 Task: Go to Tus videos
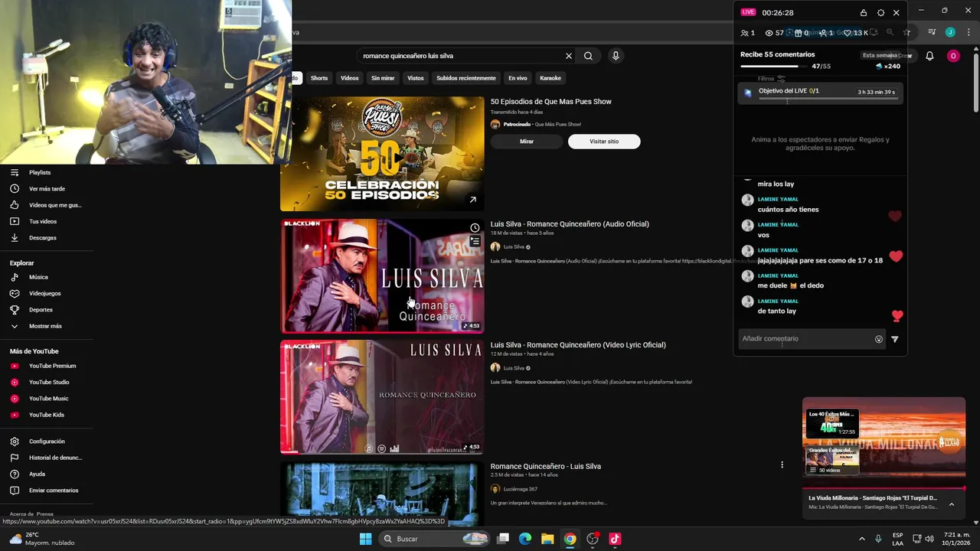coord(43,222)
